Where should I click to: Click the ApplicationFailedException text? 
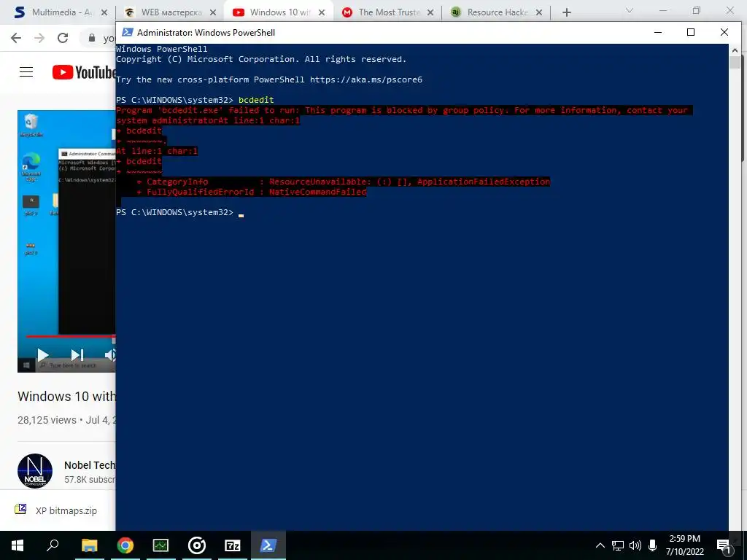pyautogui.click(x=484, y=182)
